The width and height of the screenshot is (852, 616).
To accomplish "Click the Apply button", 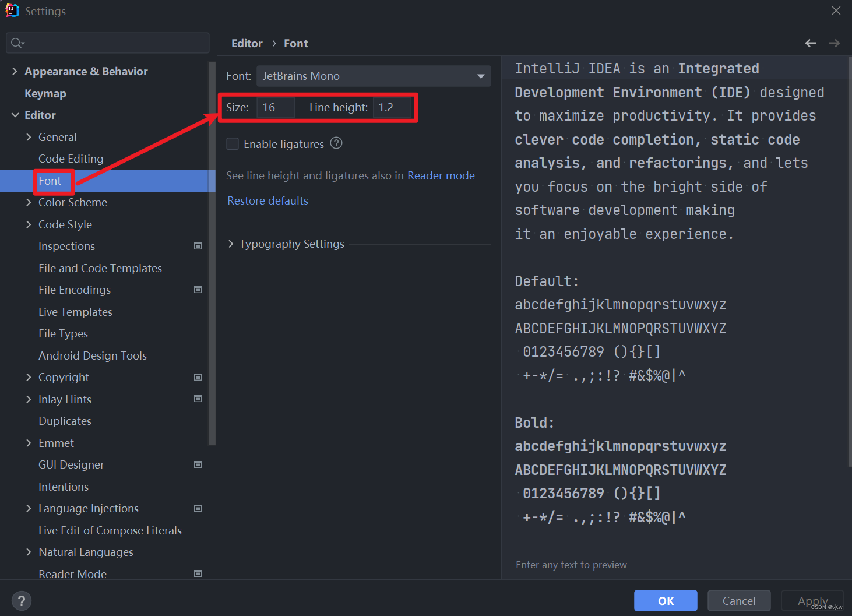I will pos(812,601).
